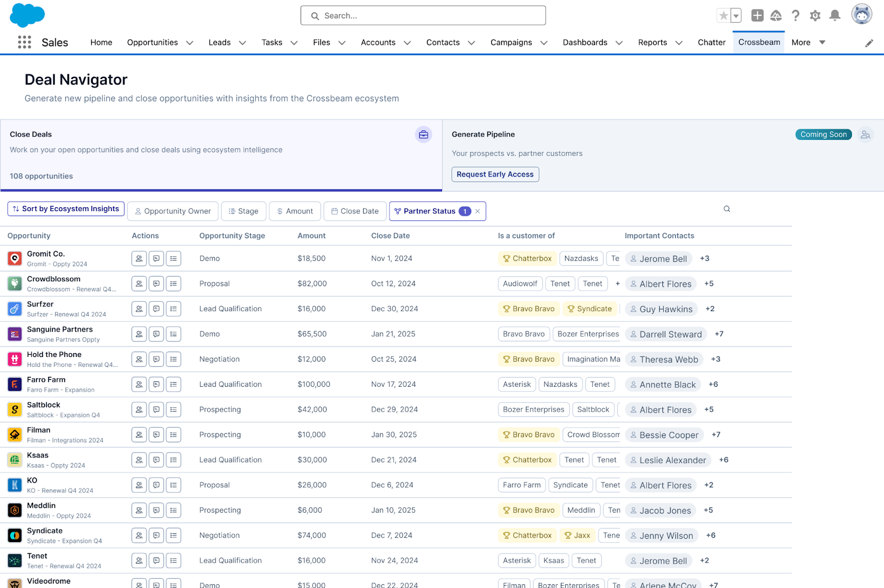This screenshot has width=884, height=588.
Task: Click the person action icon for Tenet
Action: tap(139, 560)
